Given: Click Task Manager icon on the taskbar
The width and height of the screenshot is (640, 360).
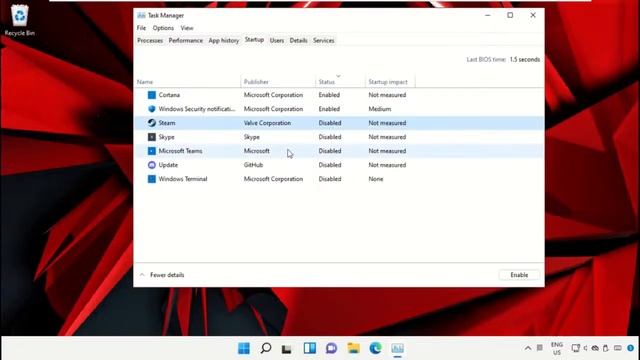Looking at the screenshot, I should tap(398, 348).
